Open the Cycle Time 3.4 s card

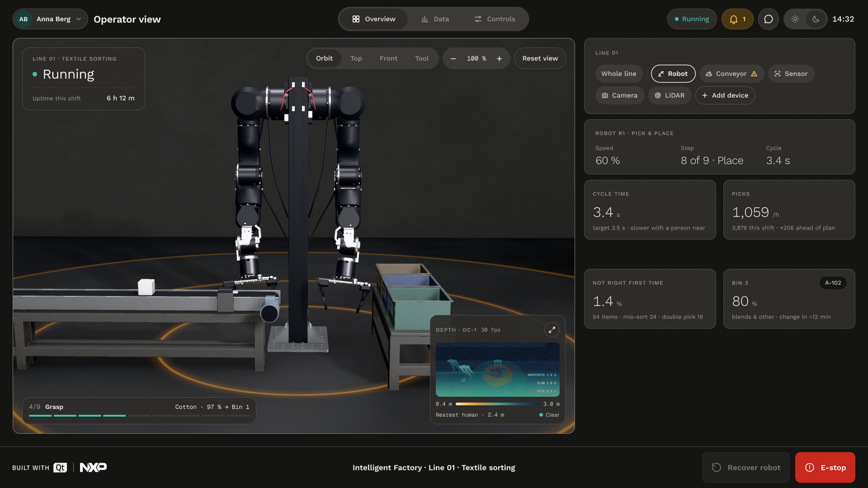tap(650, 210)
